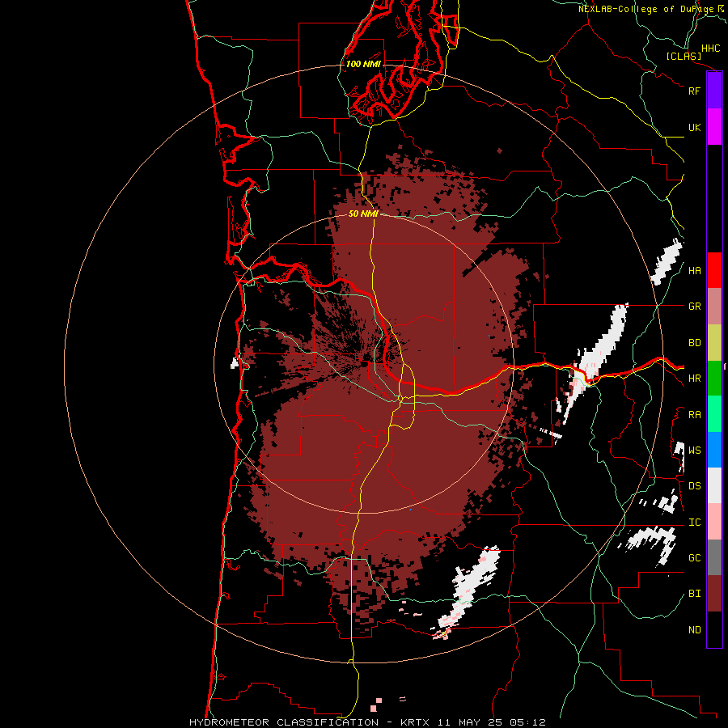Select the dusty pink GR legend swatch
728x728 pixels.
click(x=714, y=306)
